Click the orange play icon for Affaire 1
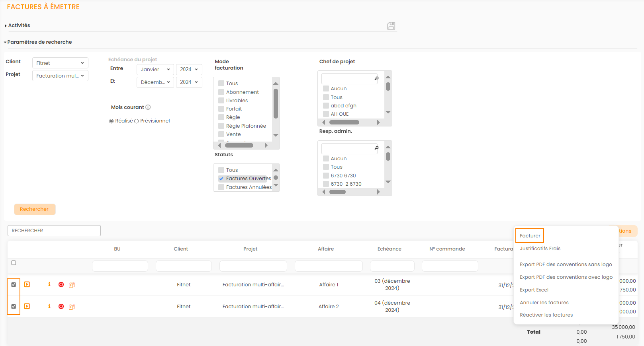 click(x=27, y=284)
